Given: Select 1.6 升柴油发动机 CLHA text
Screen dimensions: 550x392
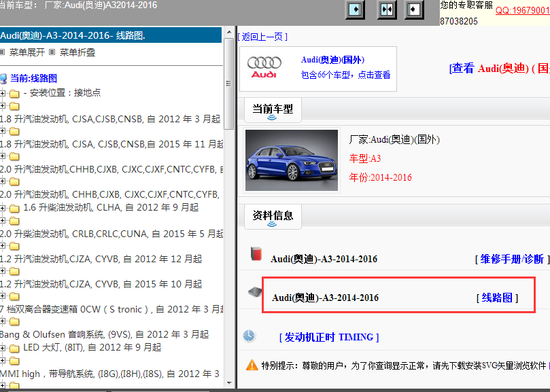Looking at the screenshot, I should pyautogui.click(x=111, y=208).
